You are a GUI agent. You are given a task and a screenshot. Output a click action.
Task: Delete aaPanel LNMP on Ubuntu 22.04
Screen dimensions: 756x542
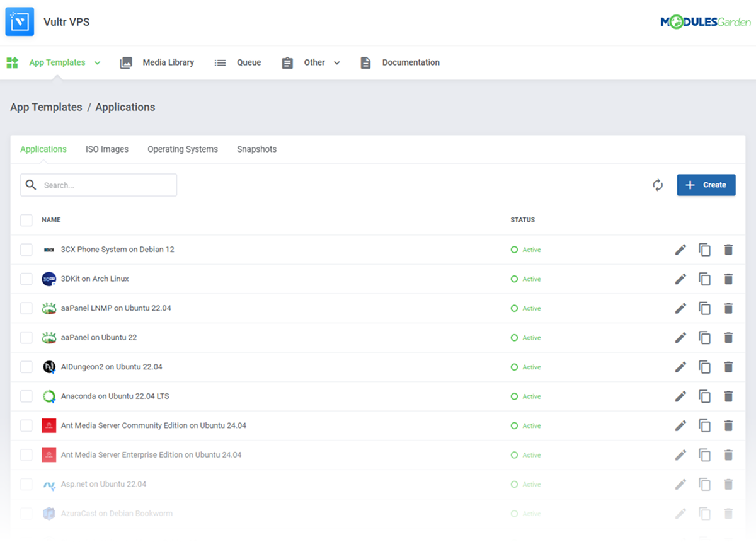728,308
